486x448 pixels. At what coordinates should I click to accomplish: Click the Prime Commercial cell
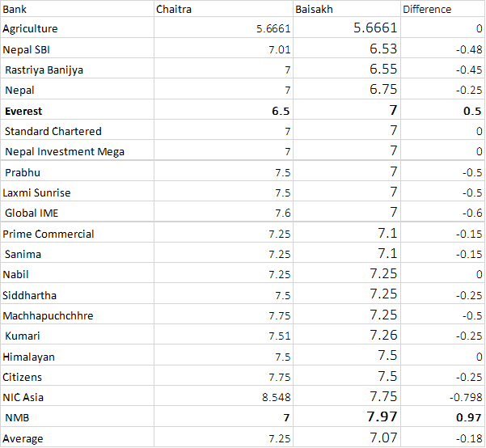(77, 234)
